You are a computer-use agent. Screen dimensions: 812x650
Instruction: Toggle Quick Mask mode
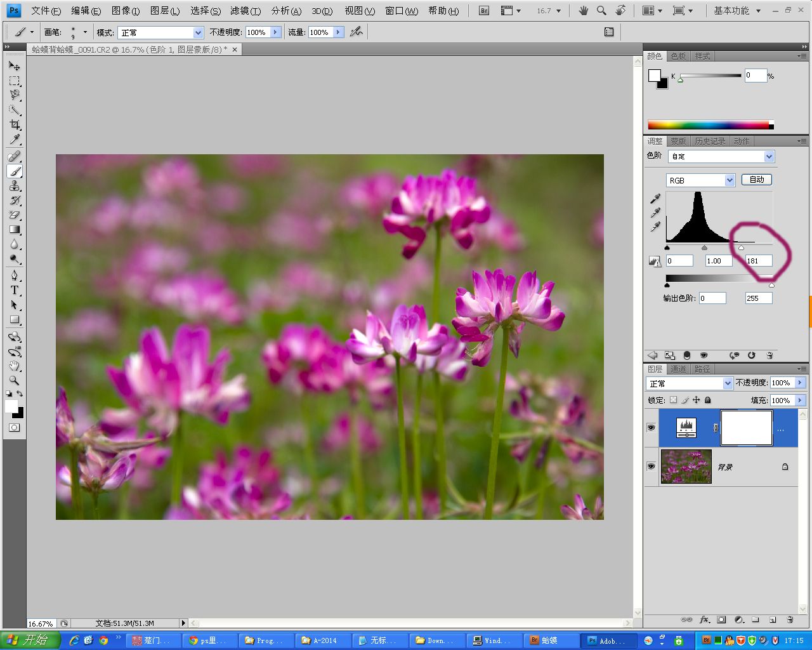click(15, 428)
